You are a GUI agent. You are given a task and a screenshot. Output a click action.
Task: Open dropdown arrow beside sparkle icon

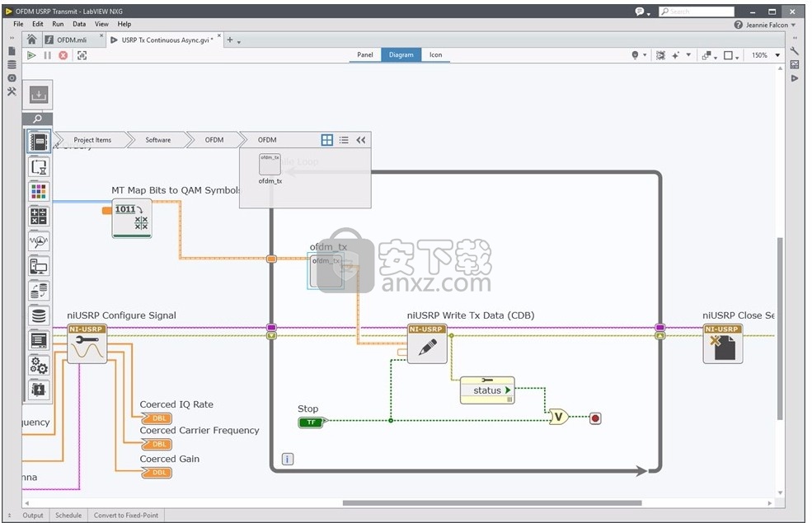688,55
